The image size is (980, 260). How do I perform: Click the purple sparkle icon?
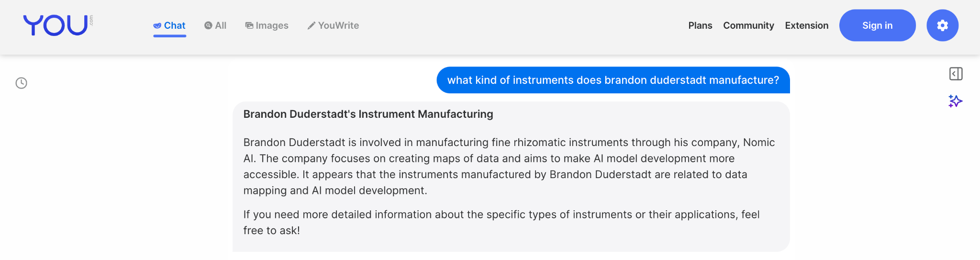tap(955, 101)
